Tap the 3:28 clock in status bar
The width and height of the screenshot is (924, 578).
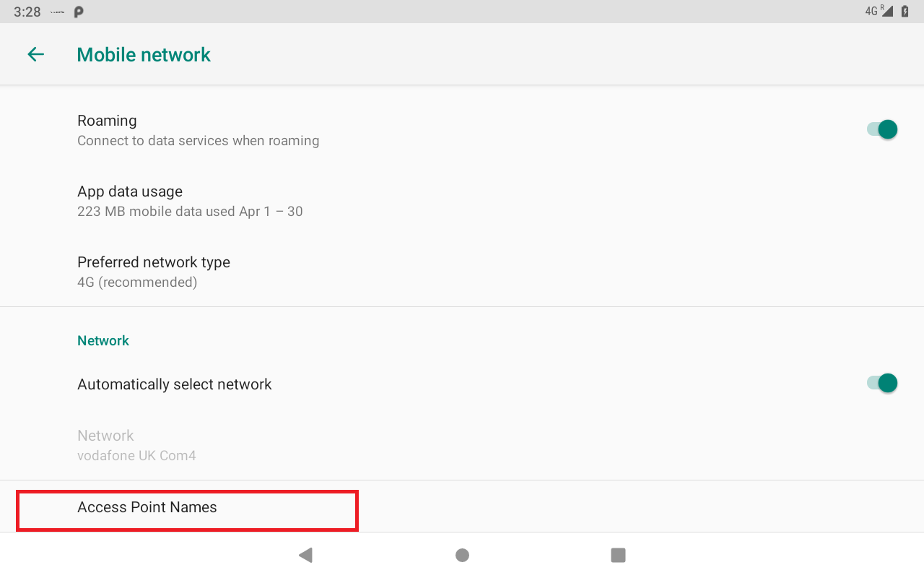tap(27, 12)
